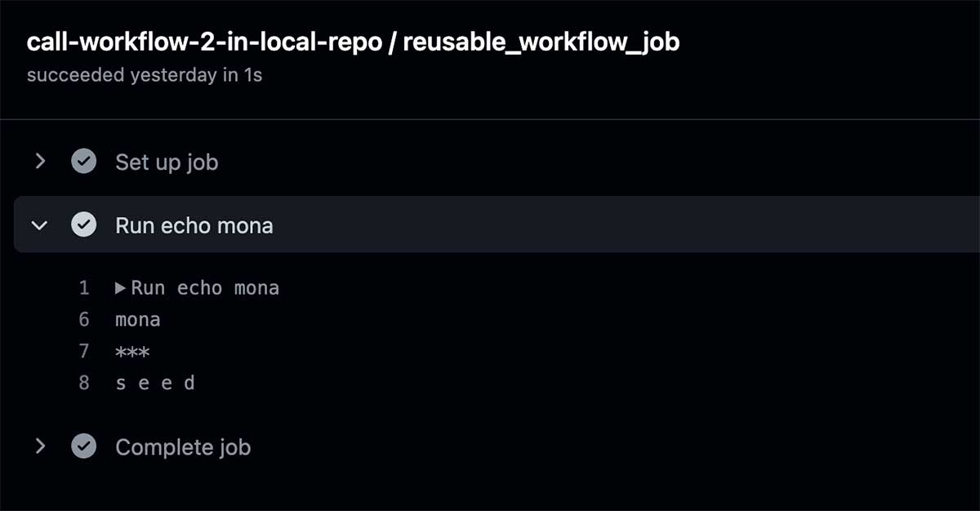This screenshot has width=980, height=511.
Task: Click the Complete job success checkmark icon
Action: pos(83,447)
